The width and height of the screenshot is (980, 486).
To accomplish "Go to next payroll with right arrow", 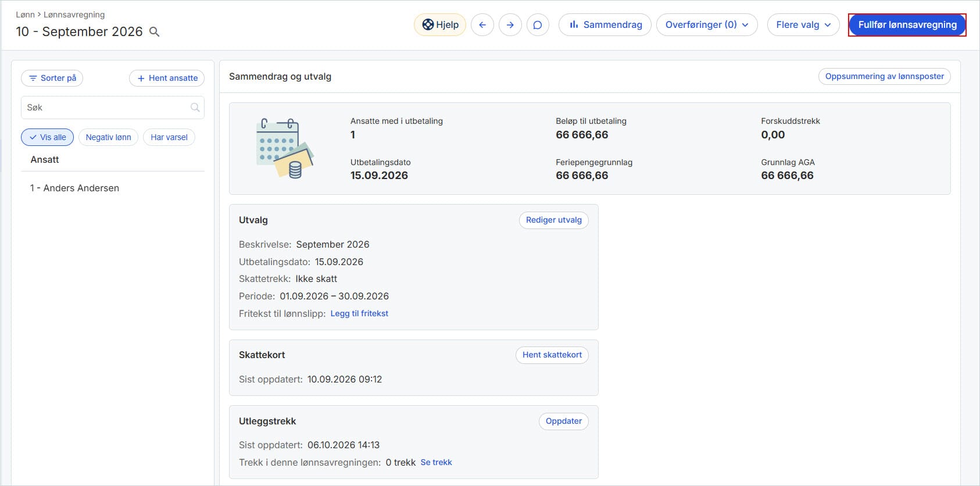I will tap(510, 25).
